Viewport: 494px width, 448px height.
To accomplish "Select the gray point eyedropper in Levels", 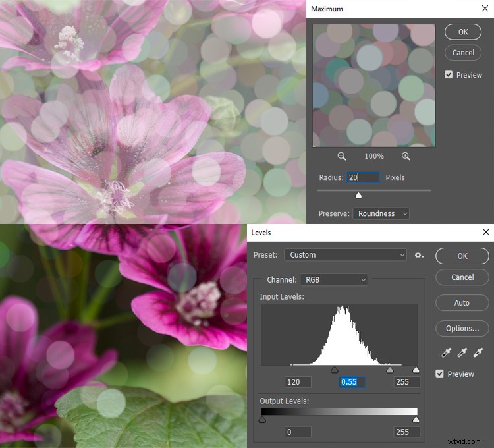I will (x=462, y=352).
